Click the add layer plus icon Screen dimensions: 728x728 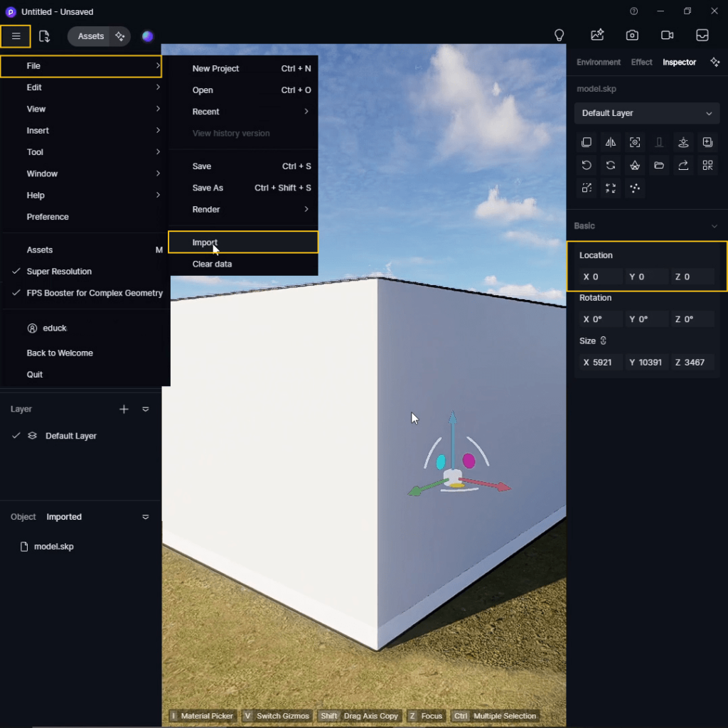coord(124,409)
